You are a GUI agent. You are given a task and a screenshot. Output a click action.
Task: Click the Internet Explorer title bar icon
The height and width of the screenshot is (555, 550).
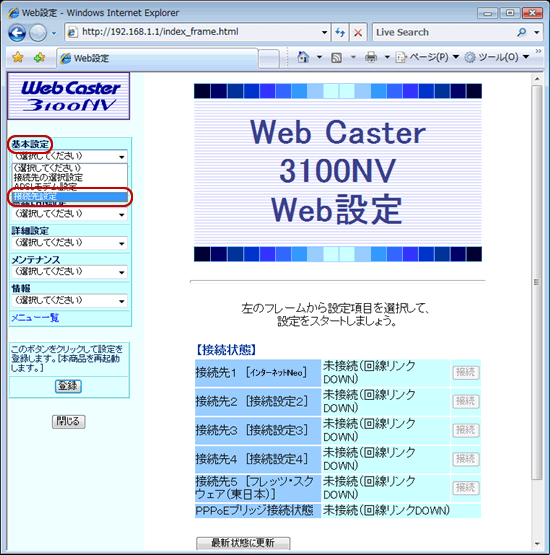pos(13,13)
